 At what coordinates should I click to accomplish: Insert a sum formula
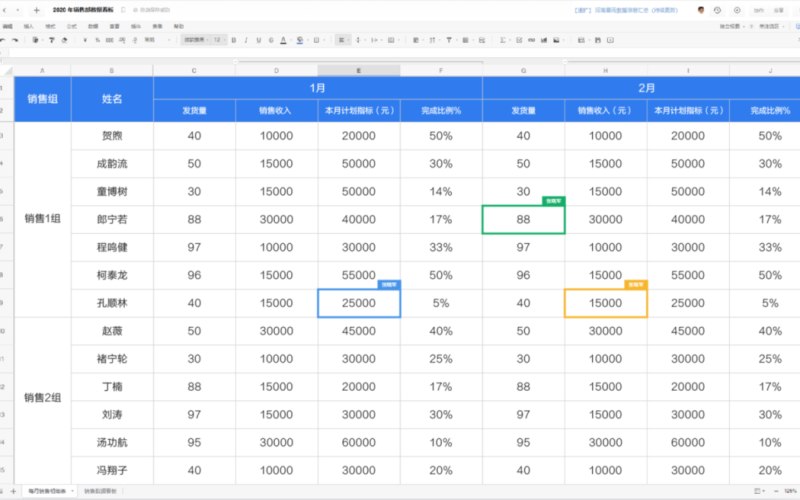click(x=503, y=40)
